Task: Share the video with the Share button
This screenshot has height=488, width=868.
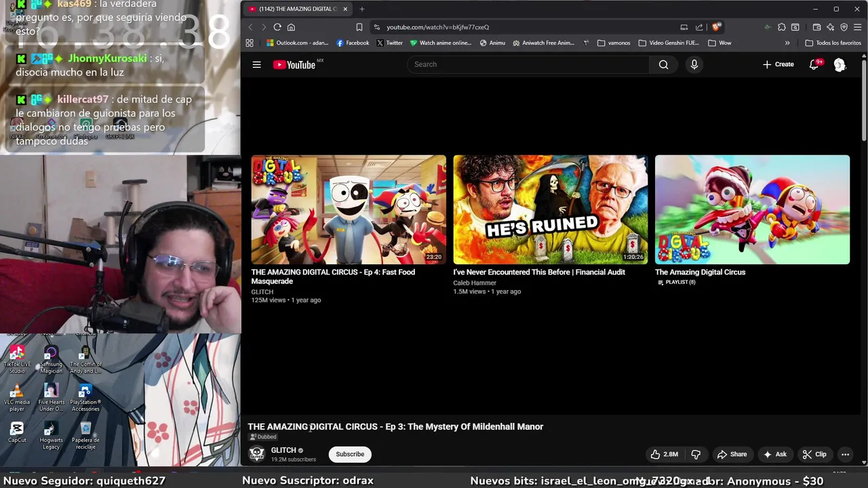Action: 732,454
